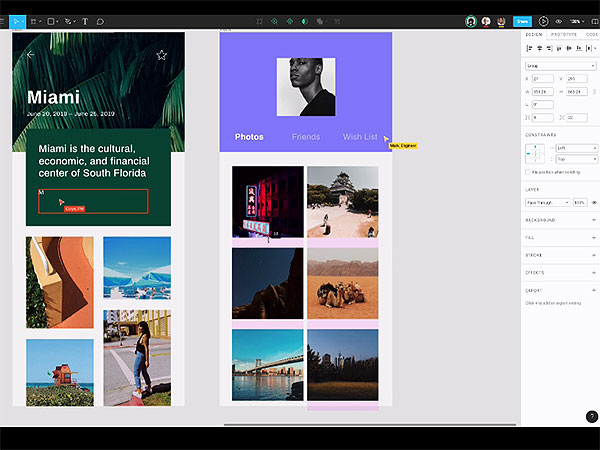600x450 pixels.
Task: Open the Pass Through blend mode dropdown
Action: [x=548, y=202]
